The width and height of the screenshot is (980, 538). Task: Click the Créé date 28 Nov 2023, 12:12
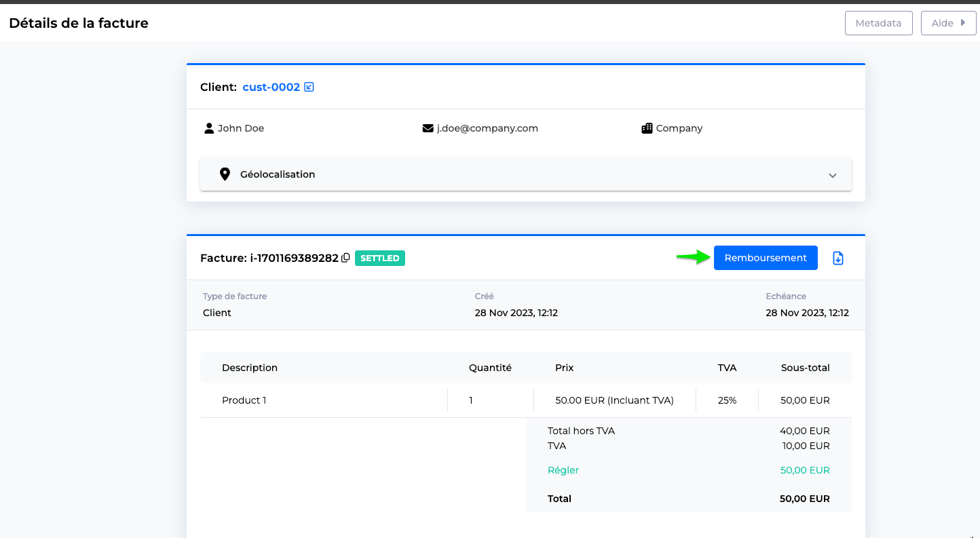[x=516, y=313]
